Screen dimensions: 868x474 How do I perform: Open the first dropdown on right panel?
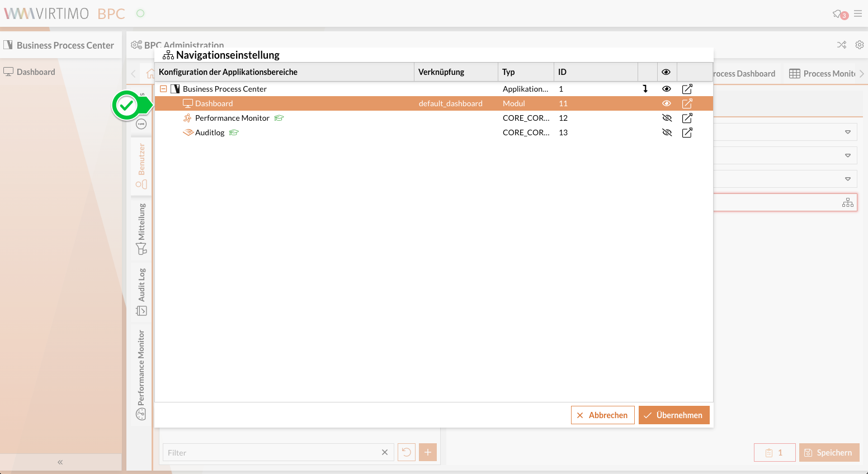pos(847,132)
